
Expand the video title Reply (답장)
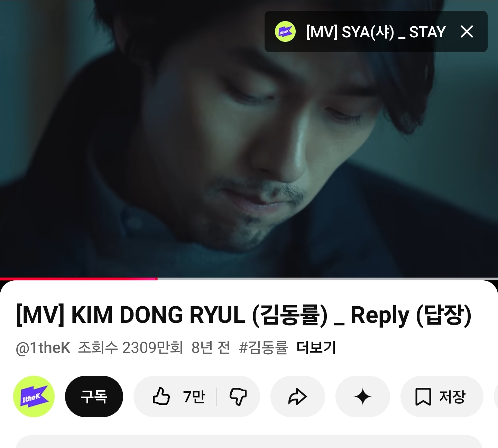pyautogui.click(x=244, y=315)
